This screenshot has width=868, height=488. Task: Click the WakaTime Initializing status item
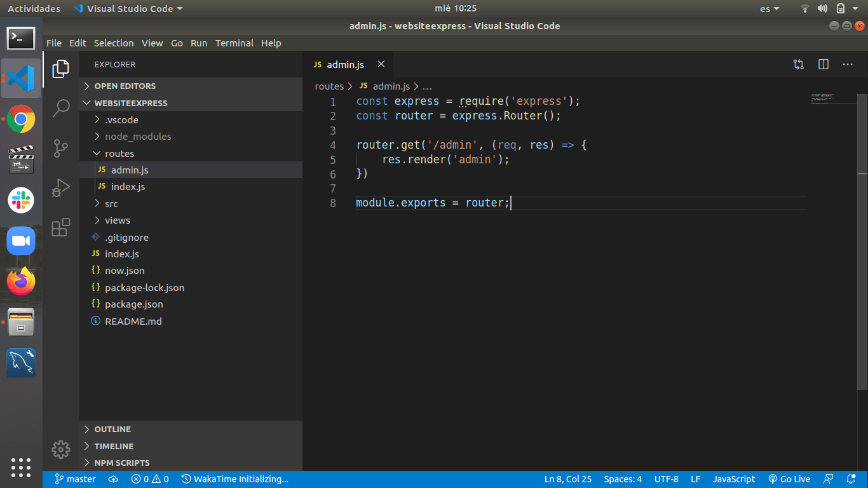235,479
